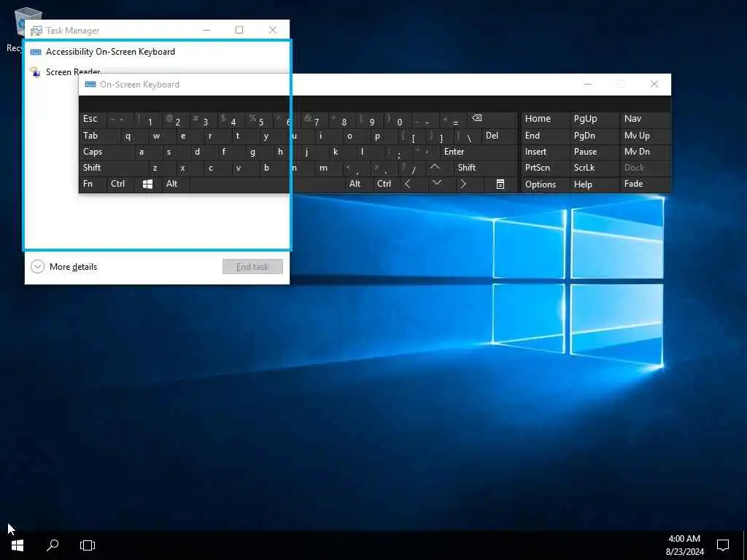Minimize the Task Manager window

[206, 30]
